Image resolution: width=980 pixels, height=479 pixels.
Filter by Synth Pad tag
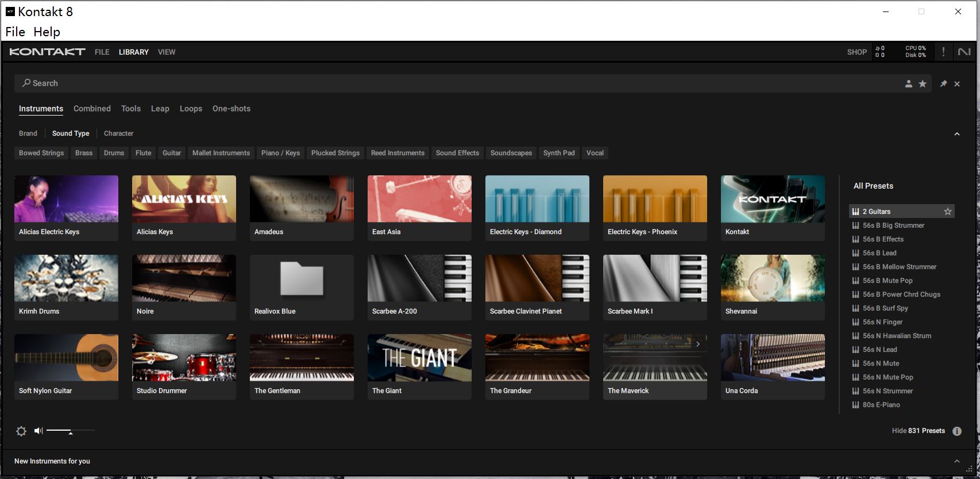click(x=559, y=153)
